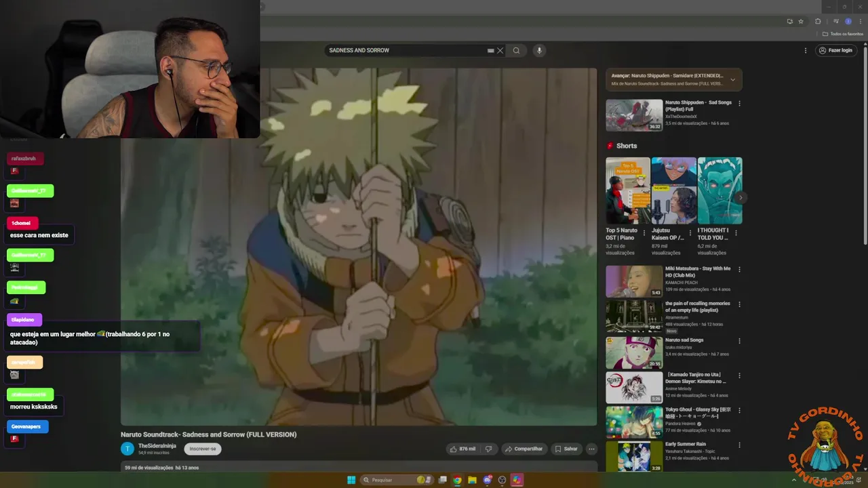Image resolution: width=868 pixels, height=488 pixels.
Task: Open TheSideralninja channel name link
Action: [x=157, y=445]
